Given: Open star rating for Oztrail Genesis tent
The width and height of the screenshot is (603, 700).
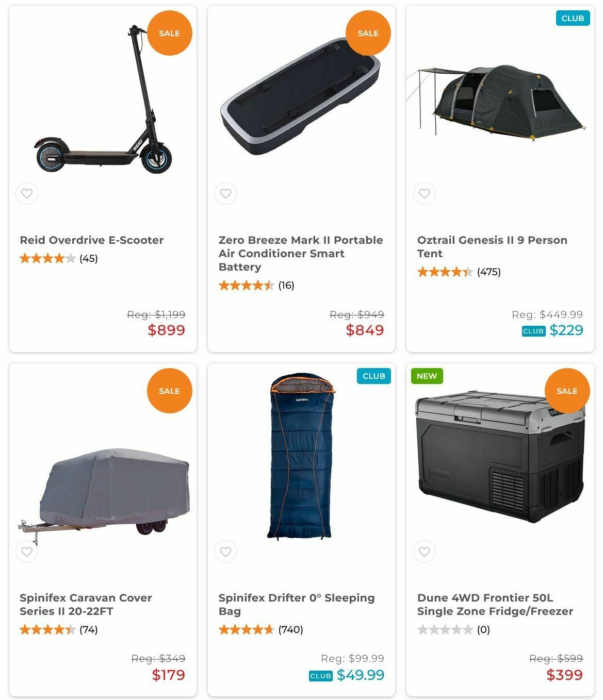Looking at the screenshot, I should (445, 272).
